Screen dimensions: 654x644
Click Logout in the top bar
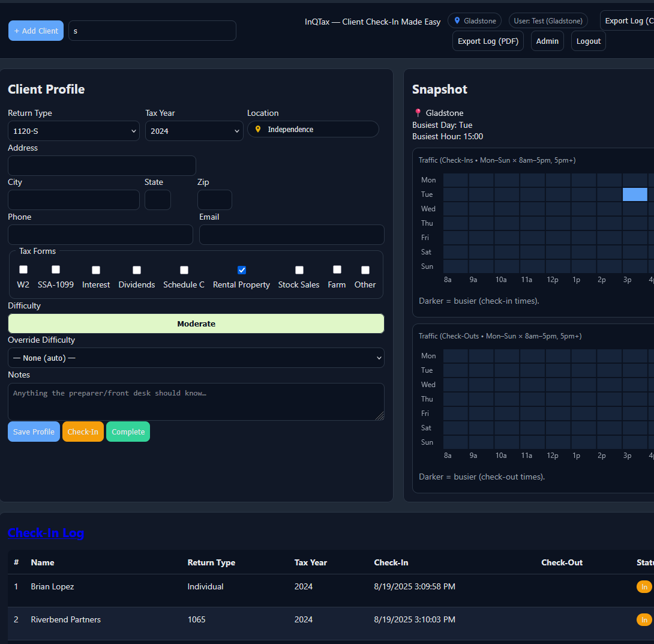588,41
